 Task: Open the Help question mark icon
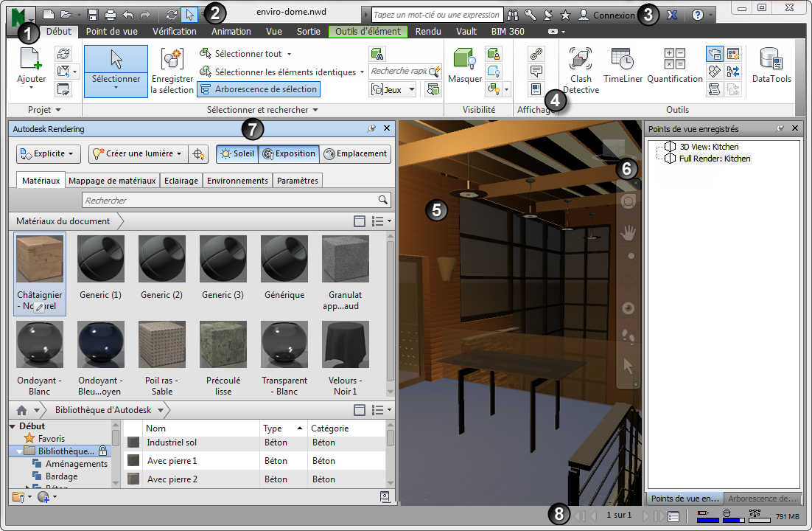point(698,15)
